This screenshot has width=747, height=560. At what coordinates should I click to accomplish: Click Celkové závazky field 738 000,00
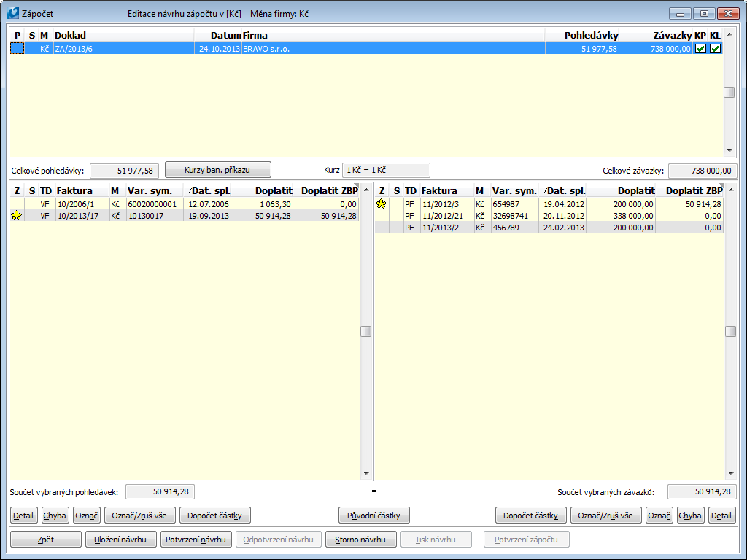703,171
